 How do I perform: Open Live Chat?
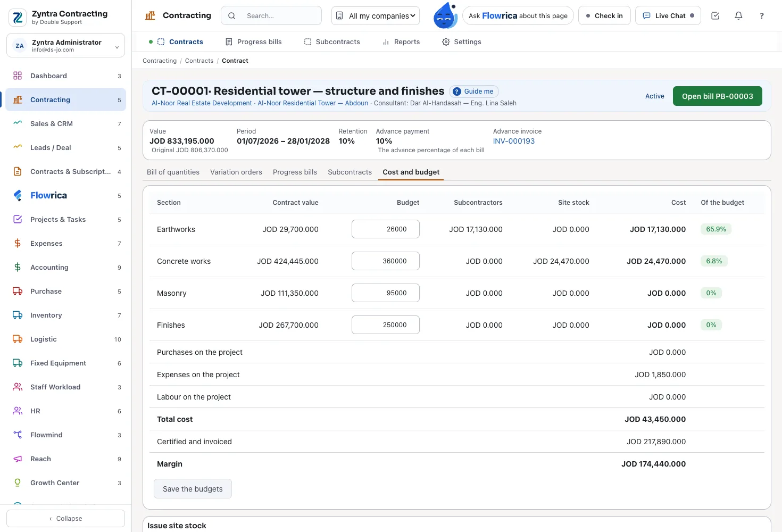click(668, 16)
